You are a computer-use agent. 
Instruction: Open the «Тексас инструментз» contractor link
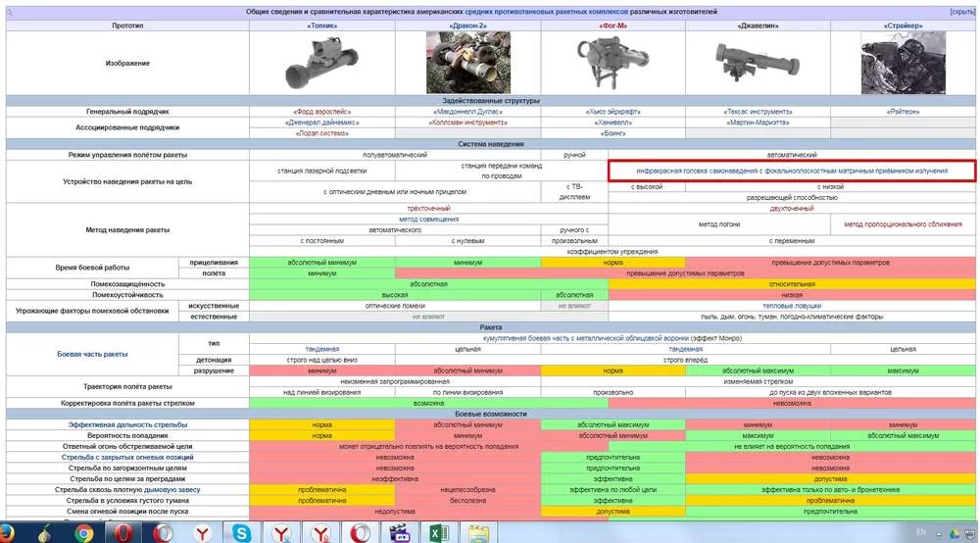pyautogui.click(x=758, y=112)
